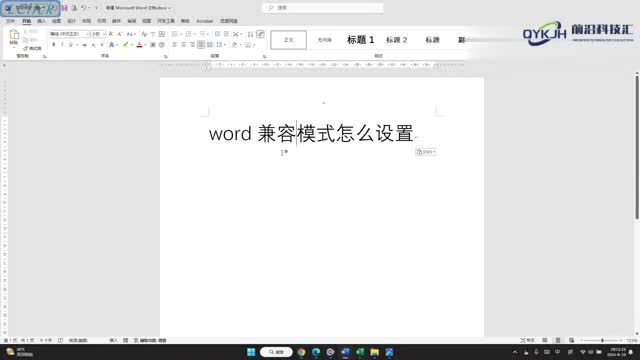
Task: Click the paragraph shading paint bucket
Action: (235, 45)
